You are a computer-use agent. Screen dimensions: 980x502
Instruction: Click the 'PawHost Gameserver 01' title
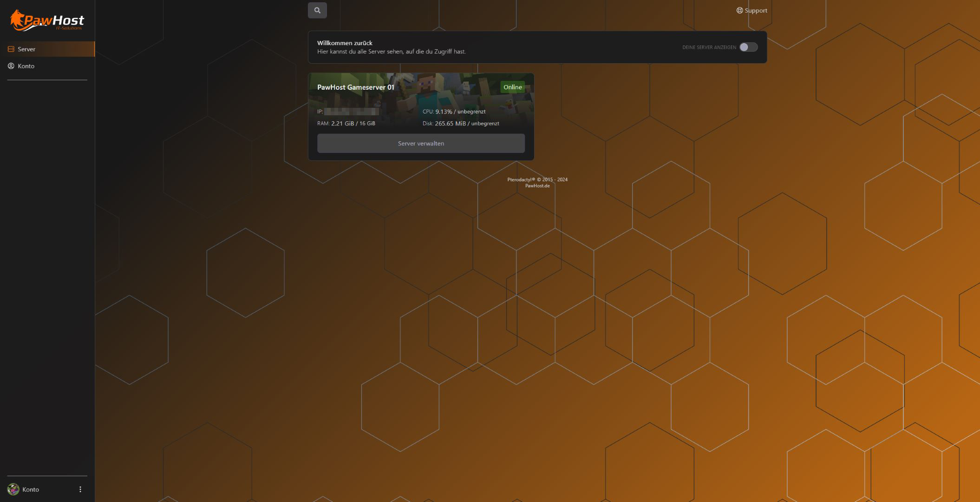point(355,87)
